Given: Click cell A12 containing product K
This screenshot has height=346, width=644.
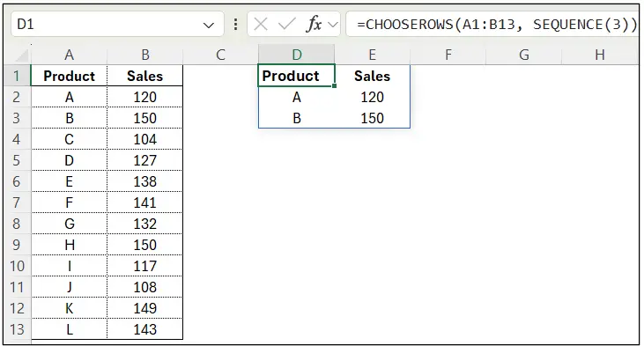Looking at the screenshot, I should [69, 308].
